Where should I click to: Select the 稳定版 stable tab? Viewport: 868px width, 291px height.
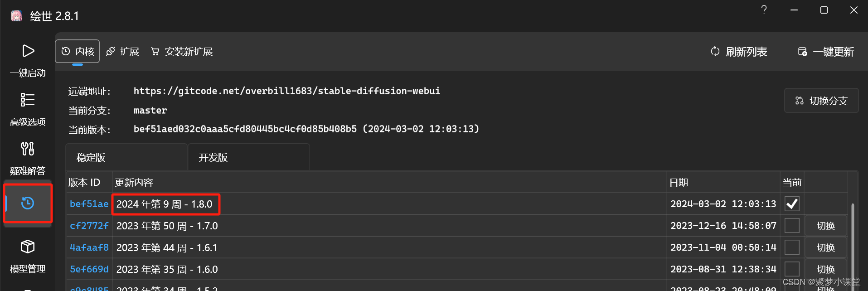pos(126,157)
